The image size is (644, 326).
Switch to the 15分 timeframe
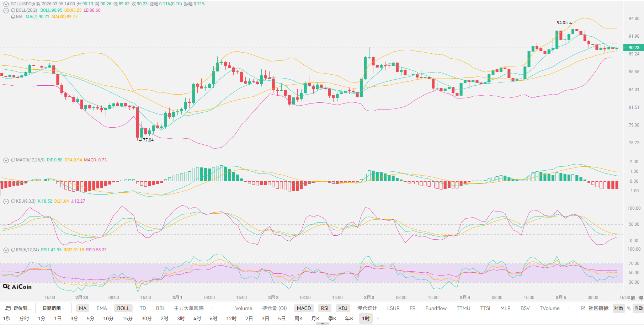coord(127,319)
